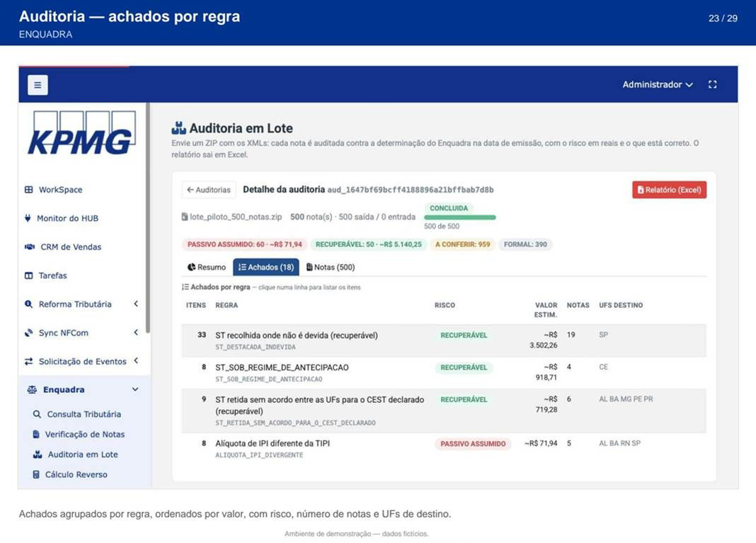Toggle the hamburger sidebar menu button
This screenshot has width=756, height=543.
tap(38, 85)
